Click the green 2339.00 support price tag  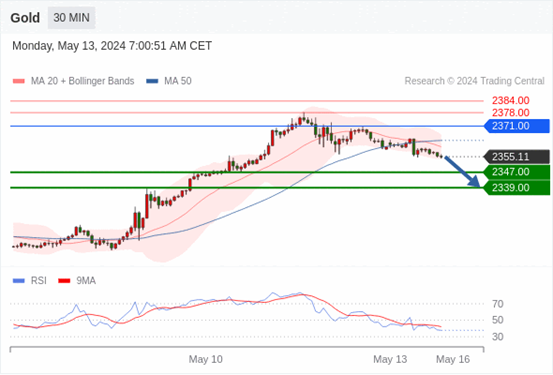pos(517,188)
